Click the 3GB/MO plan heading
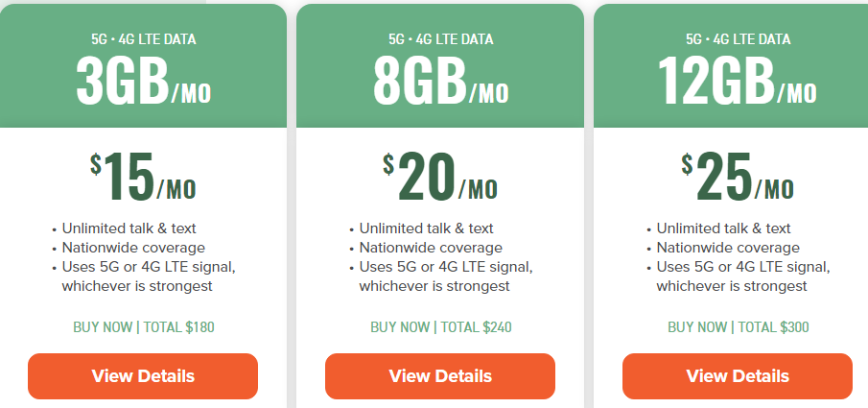The image size is (868, 408). click(143, 83)
